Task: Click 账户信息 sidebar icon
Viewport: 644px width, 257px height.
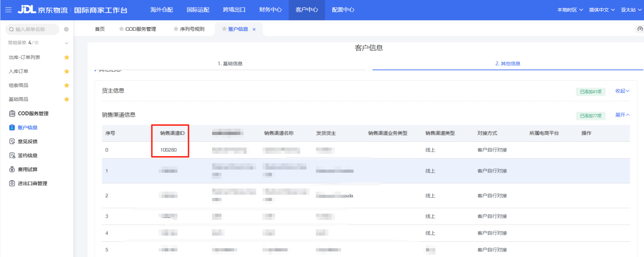Action: [x=12, y=128]
